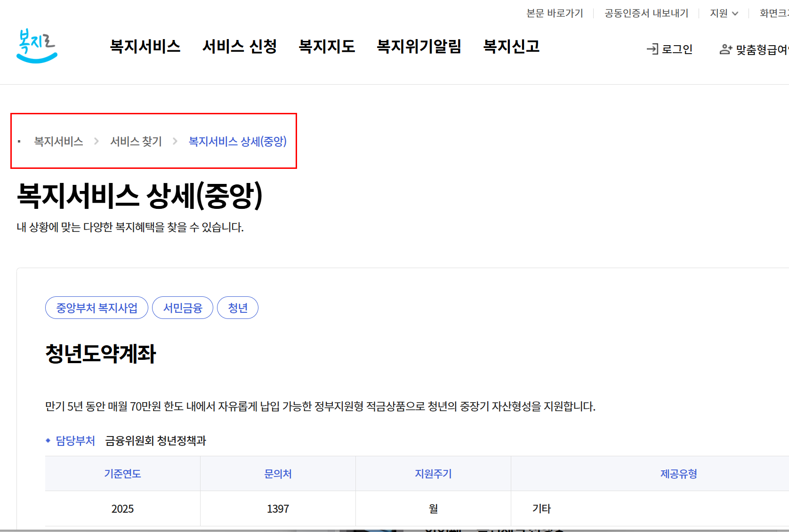This screenshot has width=789, height=532.
Task: Click the 청년 tag
Action: [x=238, y=308]
